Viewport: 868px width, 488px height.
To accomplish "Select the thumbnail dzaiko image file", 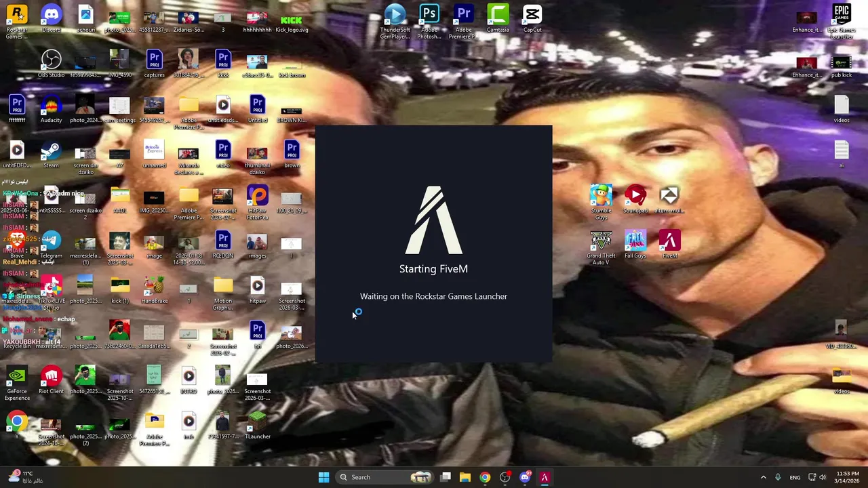I will click(257, 161).
